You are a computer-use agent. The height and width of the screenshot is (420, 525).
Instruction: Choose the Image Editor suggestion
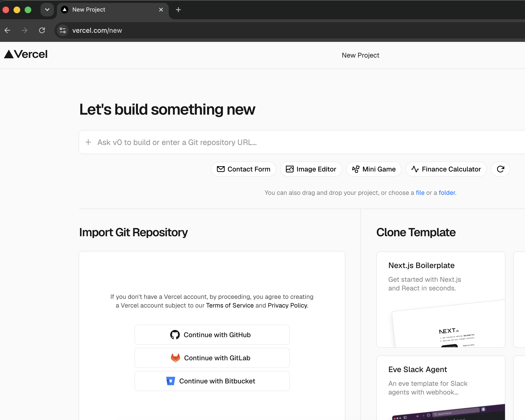click(311, 169)
